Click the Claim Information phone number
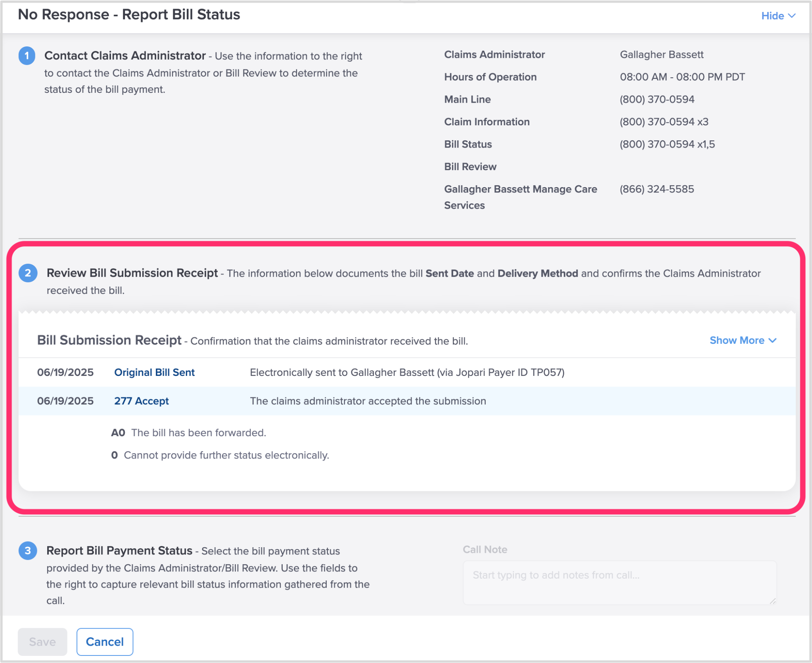 tap(664, 122)
